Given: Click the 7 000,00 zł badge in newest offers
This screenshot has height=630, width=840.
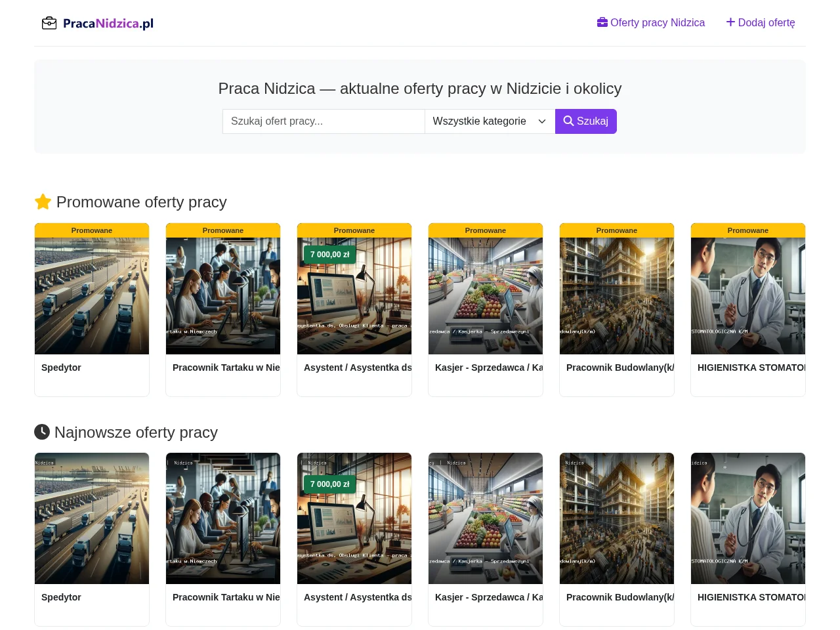Looking at the screenshot, I should click(x=329, y=484).
